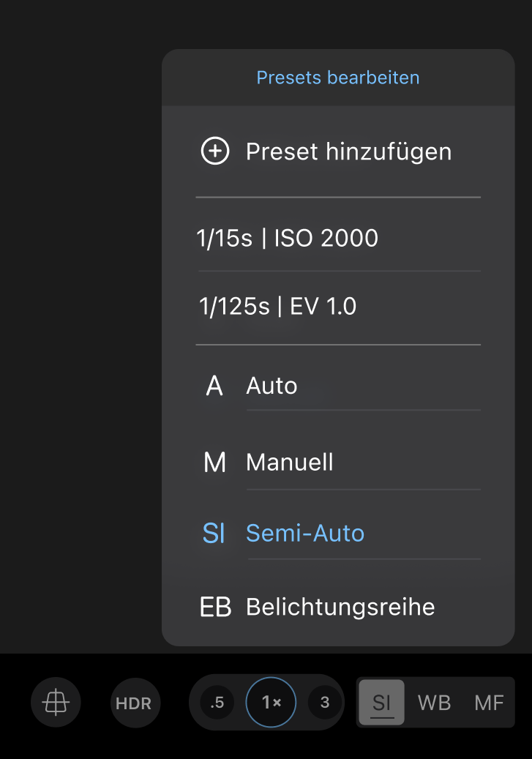Apply the 1/15s ISO 2000 preset

tap(287, 238)
